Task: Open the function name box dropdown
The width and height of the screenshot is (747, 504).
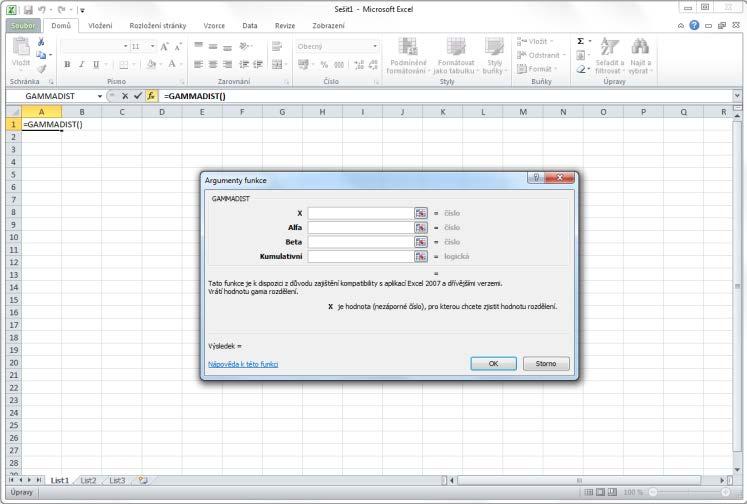Action: pyautogui.click(x=100, y=96)
